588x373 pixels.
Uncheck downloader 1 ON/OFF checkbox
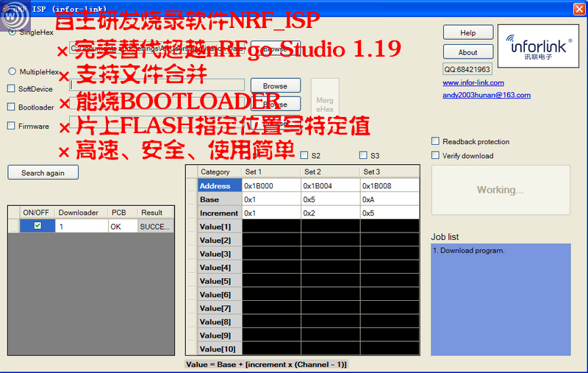coord(37,226)
